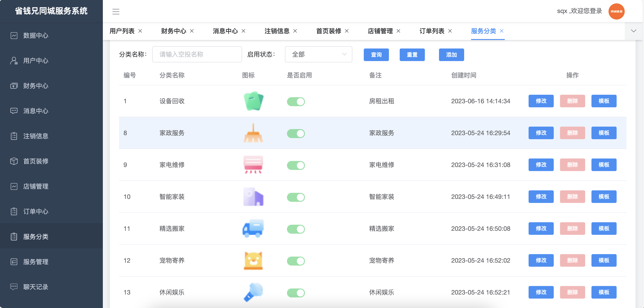Switch to 店铺管理 tab
Viewport: 644px width, 308px height.
(380, 31)
